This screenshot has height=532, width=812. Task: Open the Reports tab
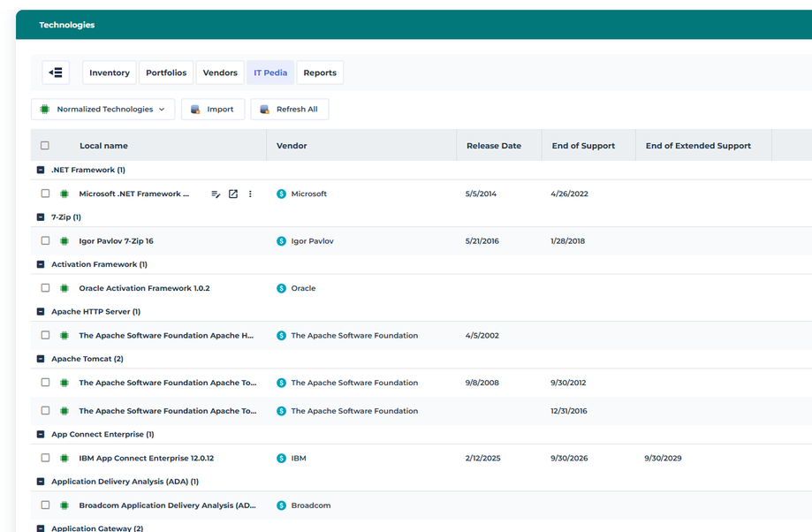tap(320, 72)
